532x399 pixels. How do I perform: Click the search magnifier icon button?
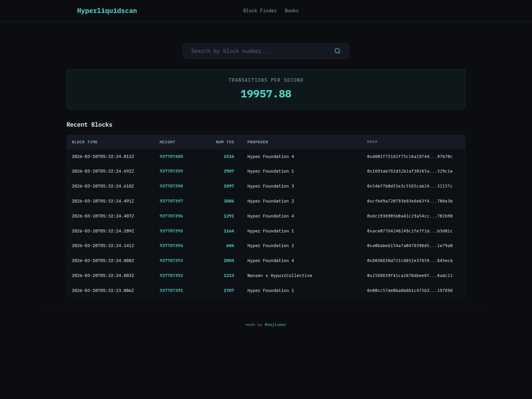click(x=337, y=51)
